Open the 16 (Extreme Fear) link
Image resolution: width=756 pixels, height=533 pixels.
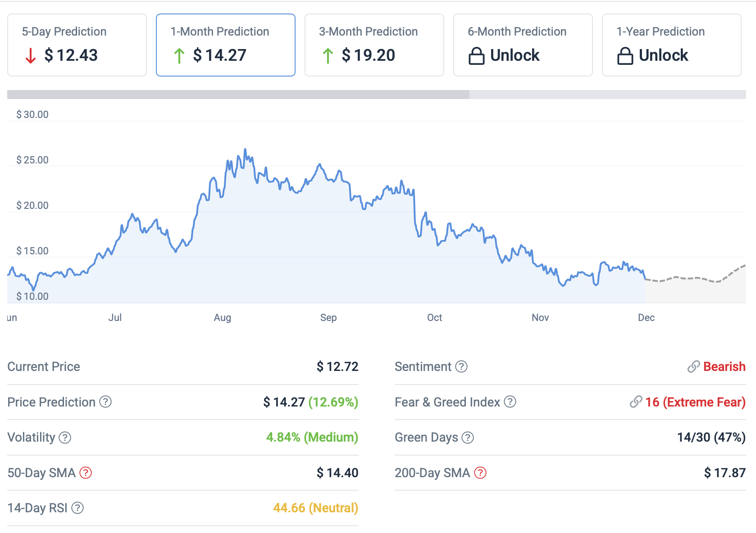click(695, 402)
